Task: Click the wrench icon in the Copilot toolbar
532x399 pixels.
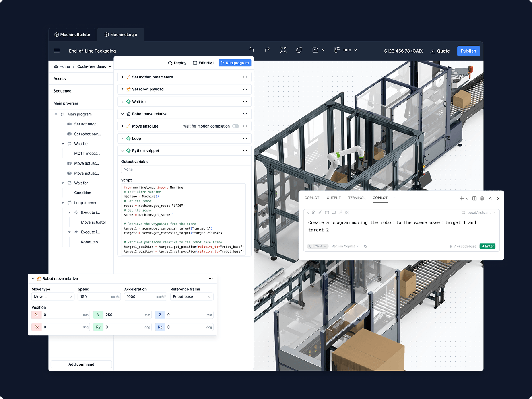Action: click(340, 212)
